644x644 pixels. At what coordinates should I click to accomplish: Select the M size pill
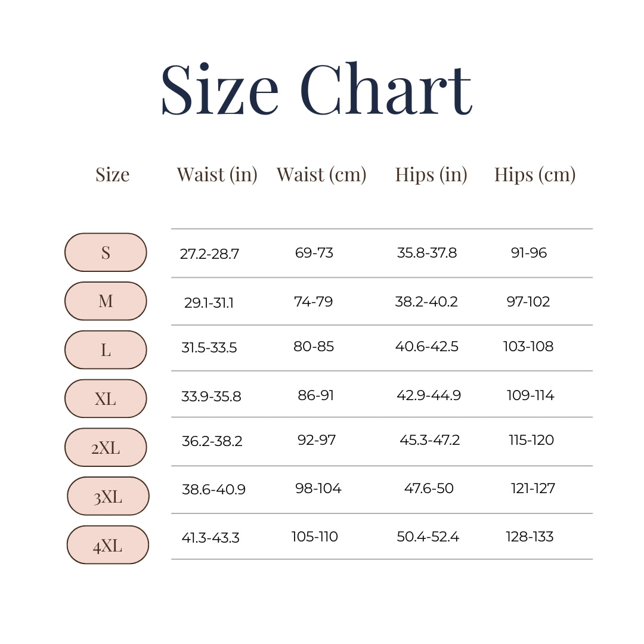tap(106, 301)
